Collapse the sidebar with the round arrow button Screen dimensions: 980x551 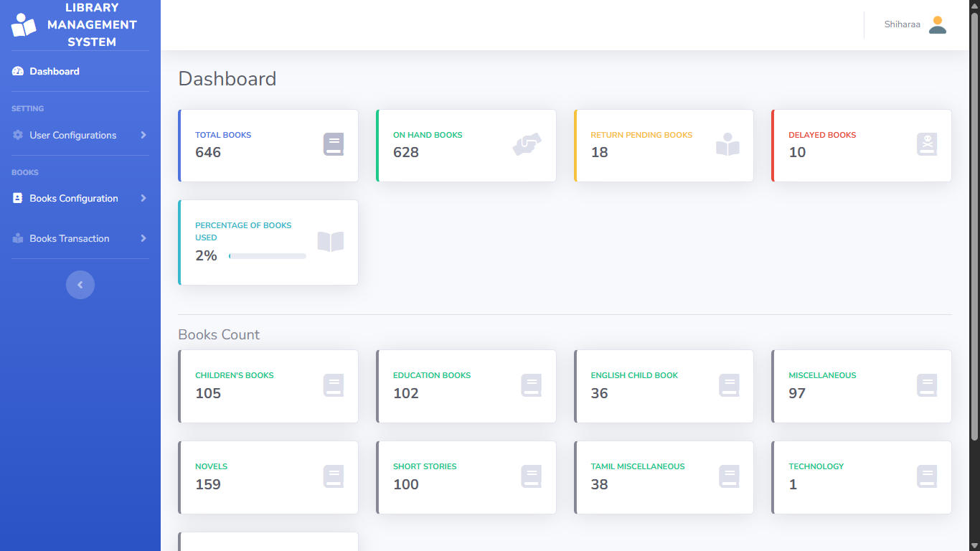point(80,285)
